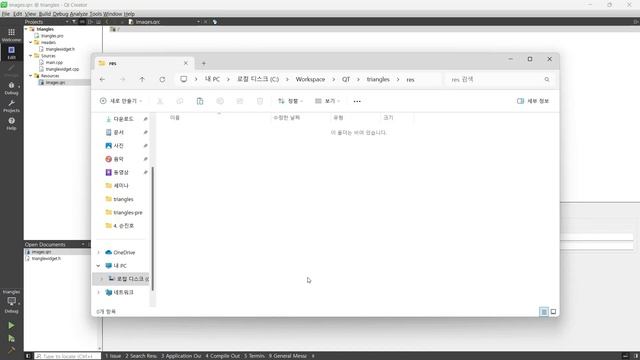Expand the 네트워크 node in navigation pane
This screenshot has height=360, width=640.
click(98, 293)
